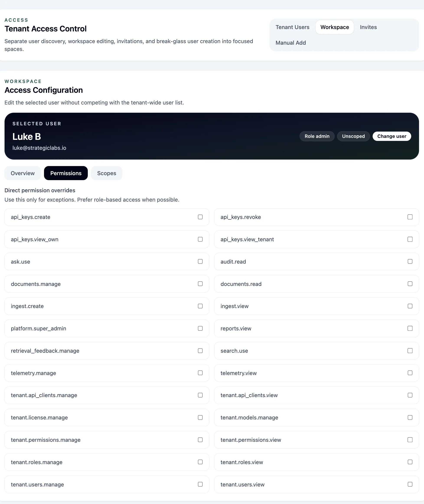Select the Workspace tab
This screenshot has height=504, width=424.
click(334, 27)
